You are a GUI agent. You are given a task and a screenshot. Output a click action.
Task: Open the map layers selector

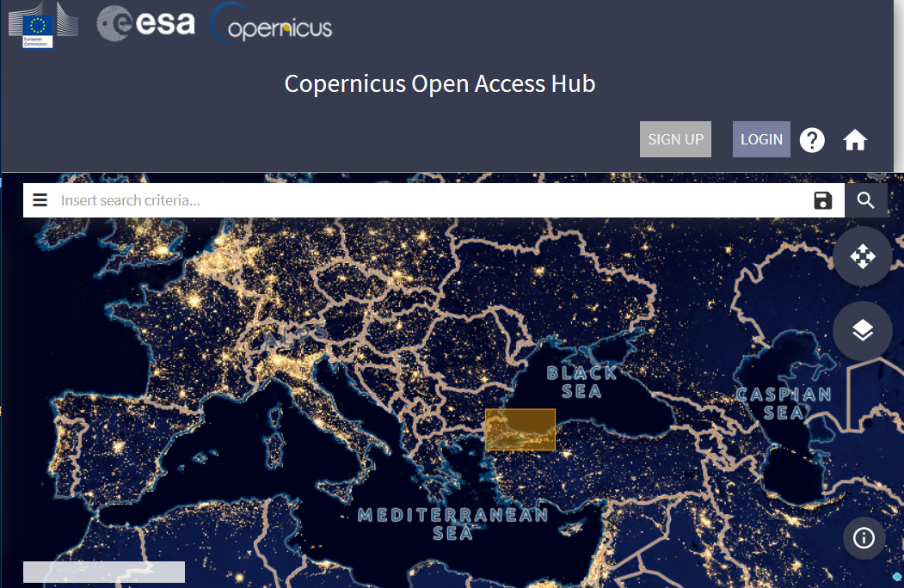click(863, 331)
